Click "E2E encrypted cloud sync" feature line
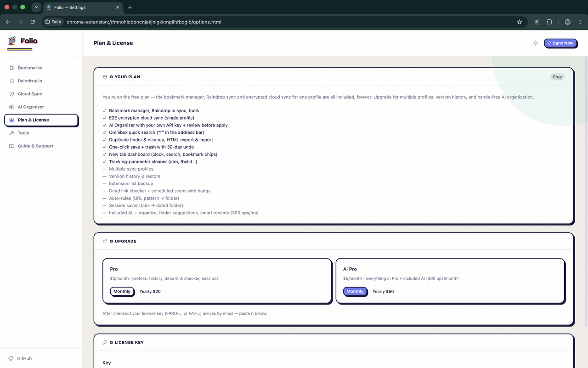The width and height of the screenshot is (588, 368). pos(152,118)
